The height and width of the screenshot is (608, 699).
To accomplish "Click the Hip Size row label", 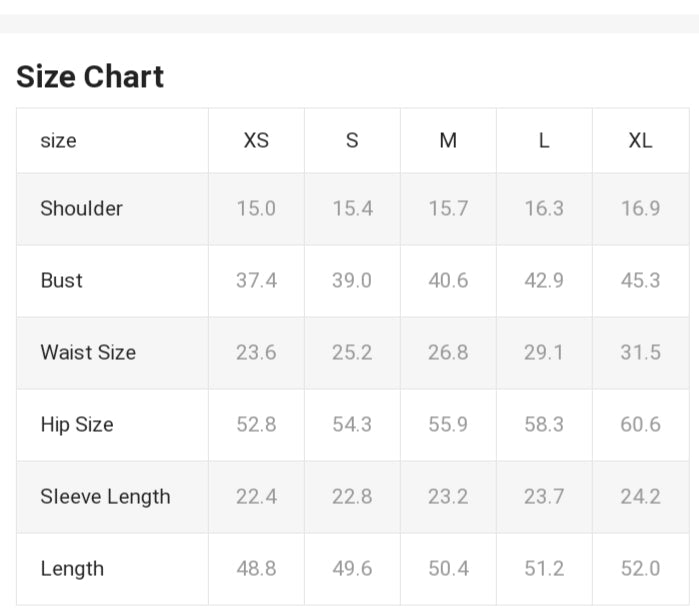I will click(x=77, y=425).
